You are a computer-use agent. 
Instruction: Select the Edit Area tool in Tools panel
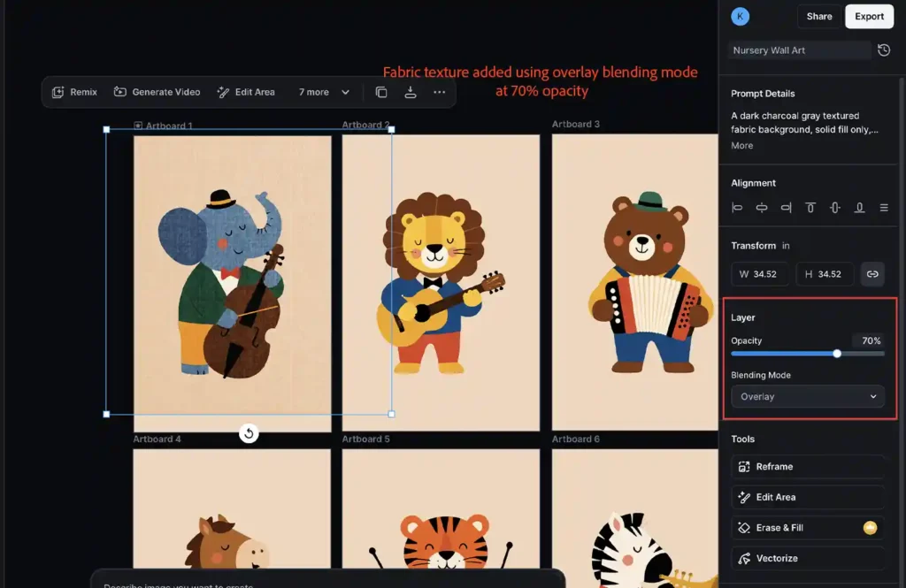tap(807, 497)
